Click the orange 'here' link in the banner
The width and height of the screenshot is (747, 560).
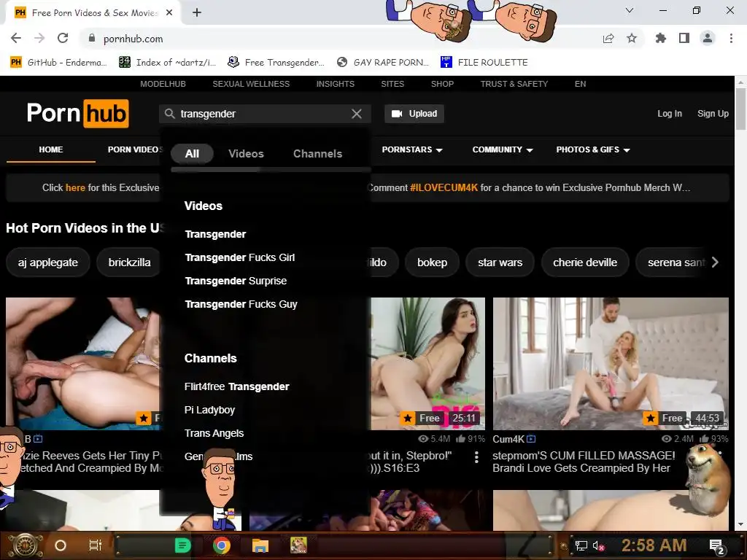pos(75,187)
